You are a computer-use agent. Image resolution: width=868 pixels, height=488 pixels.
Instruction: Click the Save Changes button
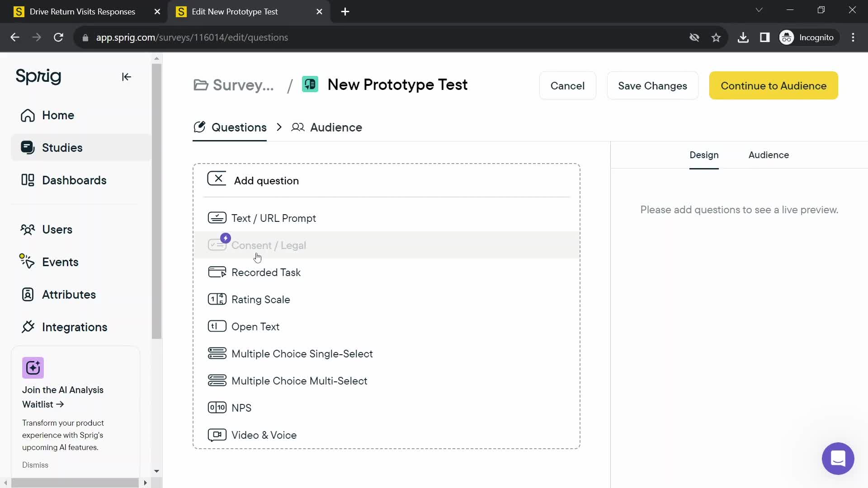(x=652, y=85)
